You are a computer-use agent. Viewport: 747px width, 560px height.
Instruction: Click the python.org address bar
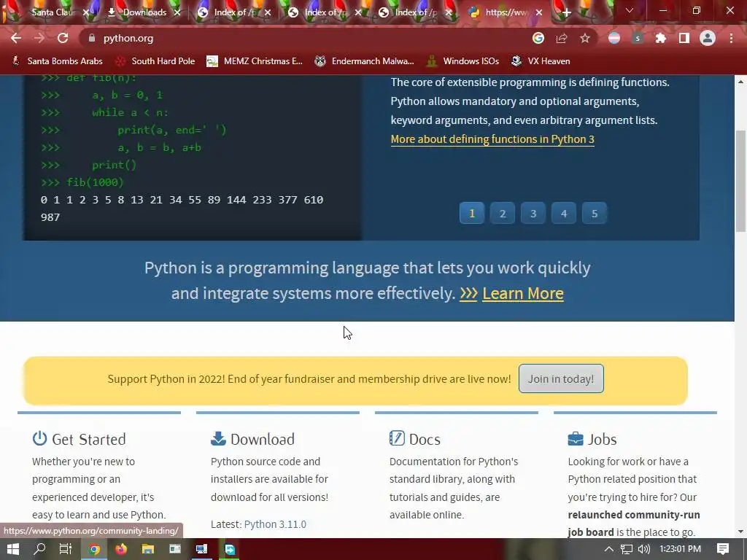(x=305, y=38)
